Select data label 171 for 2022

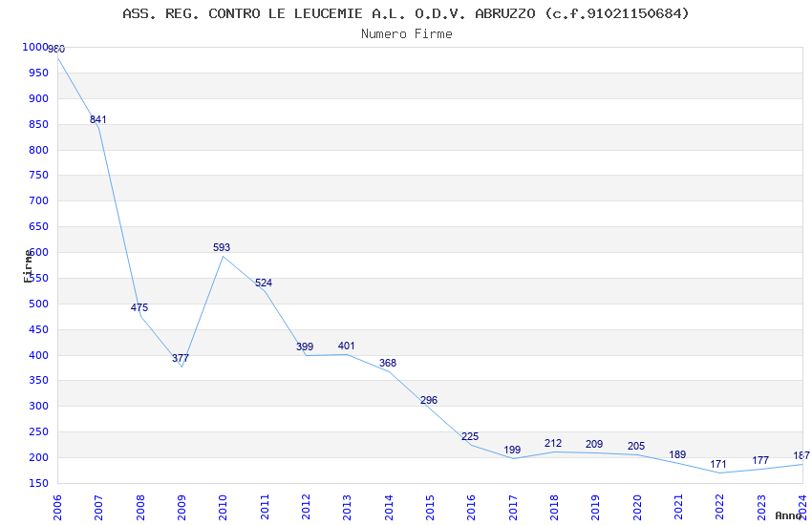click(718, 465)
